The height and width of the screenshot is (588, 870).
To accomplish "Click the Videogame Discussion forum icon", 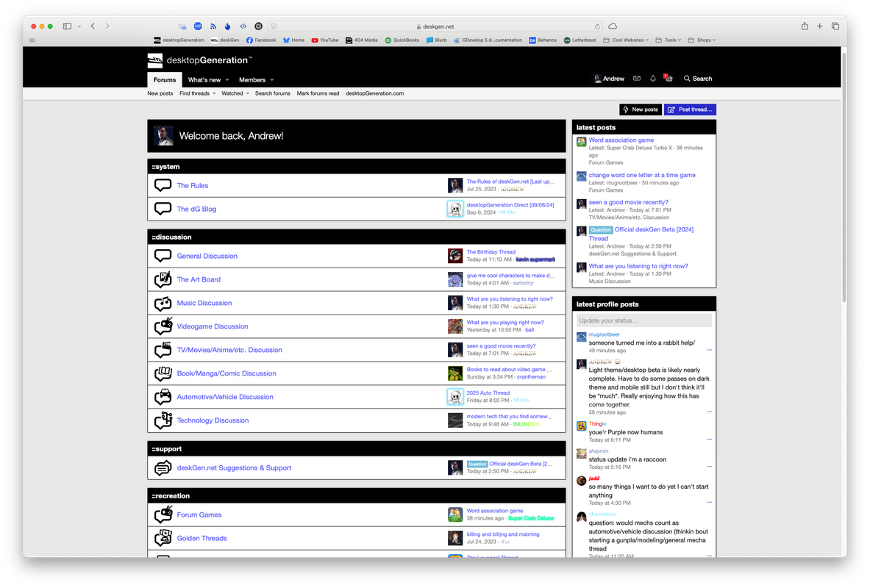I will (163, 326).
